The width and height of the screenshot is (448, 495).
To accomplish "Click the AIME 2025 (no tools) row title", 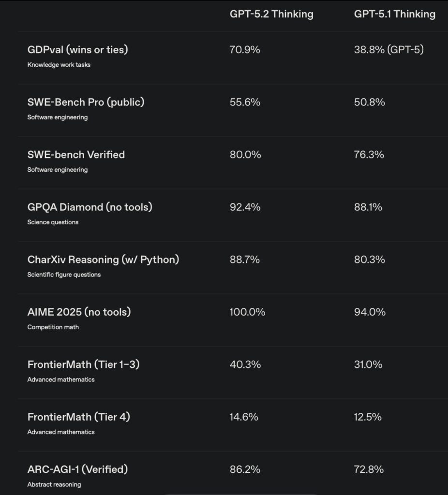I will click(79, 312).
